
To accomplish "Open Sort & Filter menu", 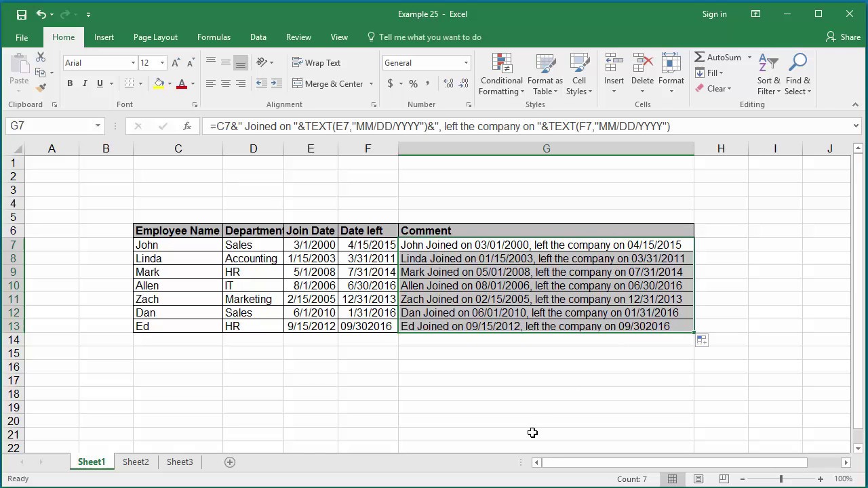I will pos(769,75).
